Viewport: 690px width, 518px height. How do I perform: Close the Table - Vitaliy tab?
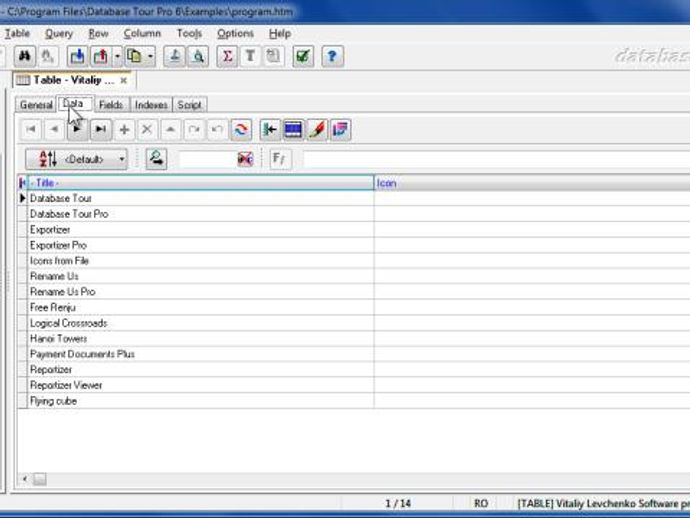coord(124,80)
